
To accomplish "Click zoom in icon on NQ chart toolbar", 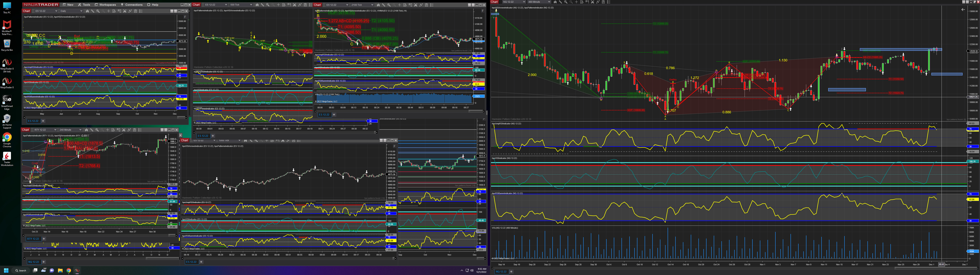I will (566, 2).
